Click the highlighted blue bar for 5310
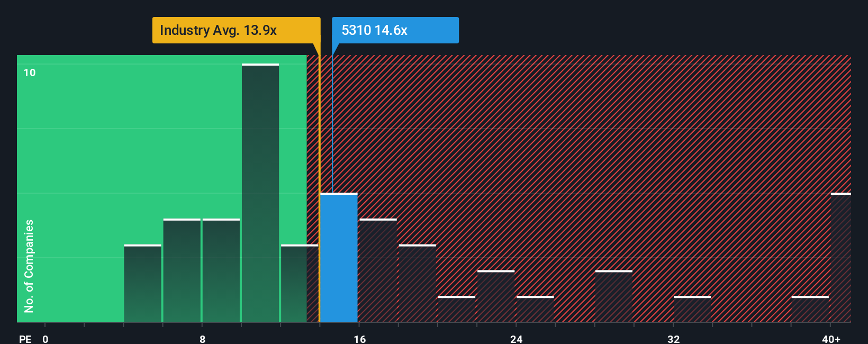 [x=339, y=257]
